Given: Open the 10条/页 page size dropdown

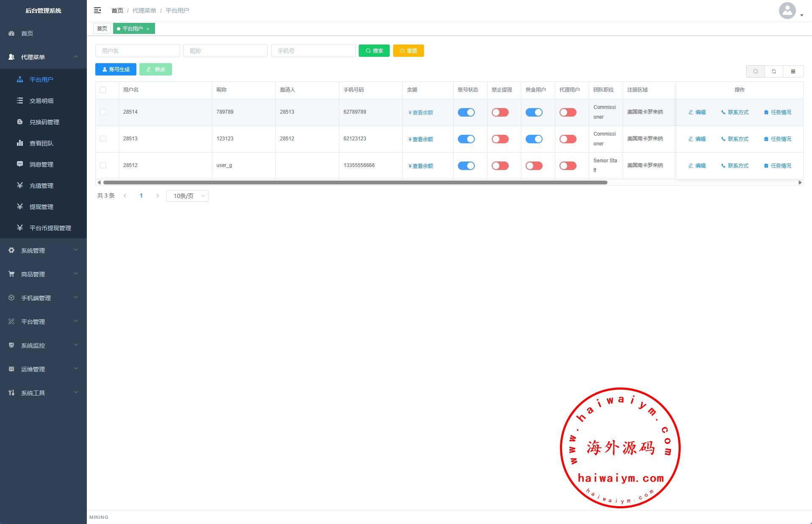Looking at the screenshot, I should tap(187, 196).
